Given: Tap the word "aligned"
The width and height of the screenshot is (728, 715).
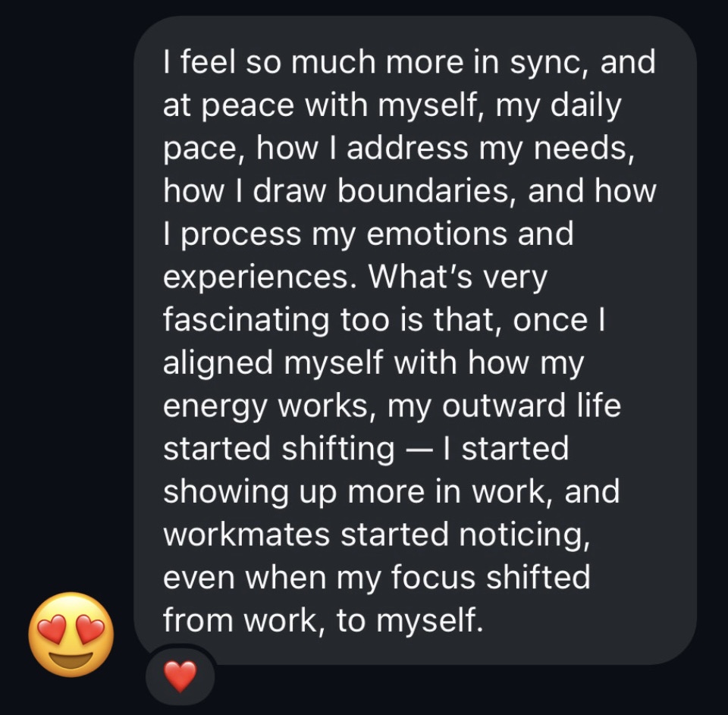Looking at the screenshot, I should pos(218,363).
